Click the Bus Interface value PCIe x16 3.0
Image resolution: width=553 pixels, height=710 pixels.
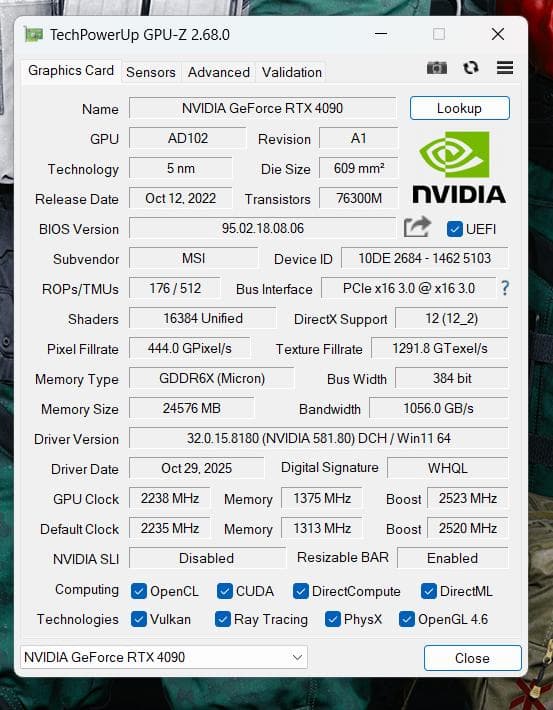click(409, 288)
